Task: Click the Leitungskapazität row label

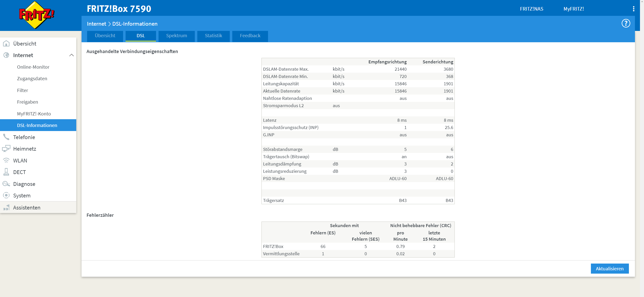Action: point(281,84)
